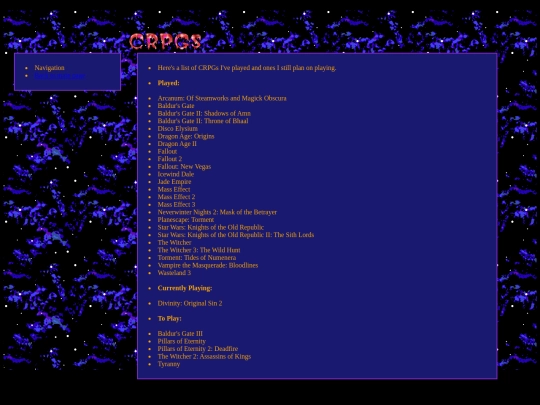Click the "Fallout 2" list item
Viewport: 540px width, 405px height.
(170, 159)
